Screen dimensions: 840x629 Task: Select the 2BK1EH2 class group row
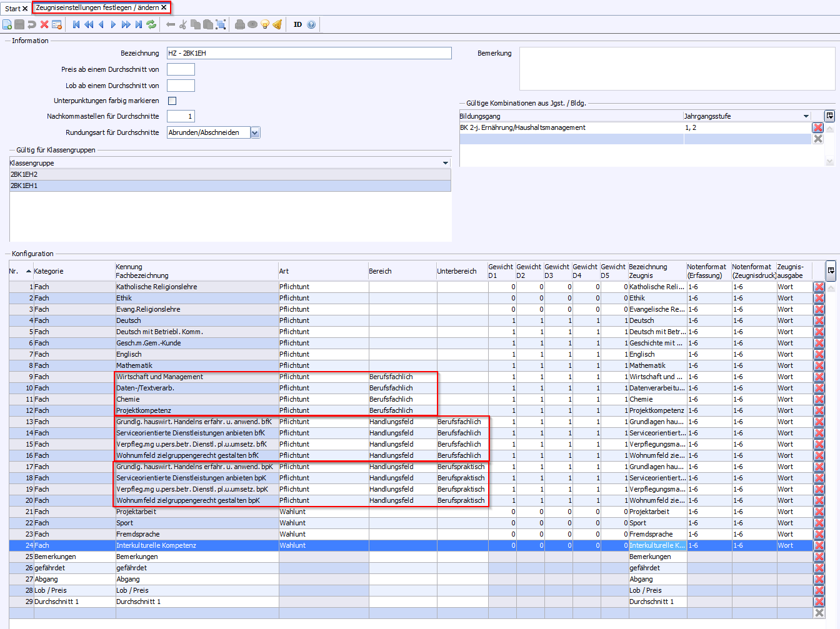pyautogui.click(x=230, y=174)
